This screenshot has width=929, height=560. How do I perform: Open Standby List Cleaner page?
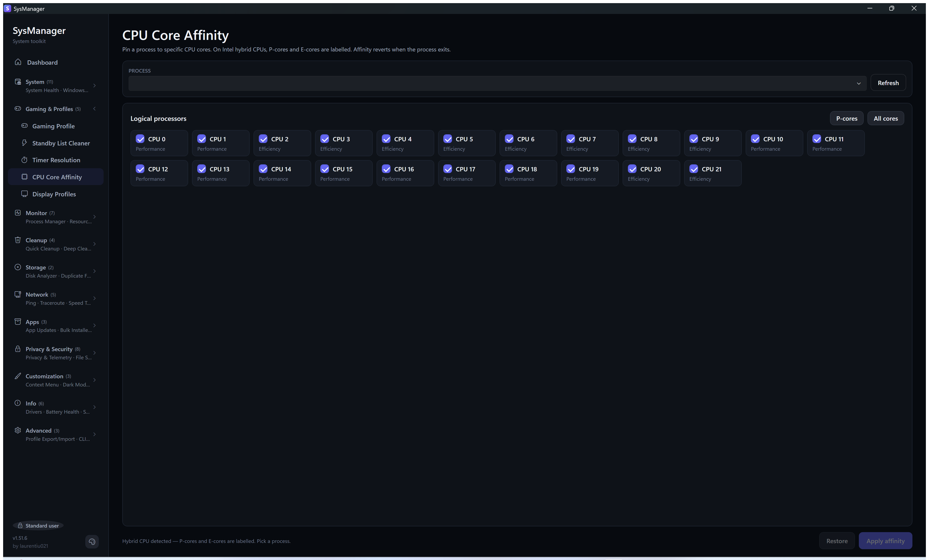pyautogui.click(x=56, y=143)
